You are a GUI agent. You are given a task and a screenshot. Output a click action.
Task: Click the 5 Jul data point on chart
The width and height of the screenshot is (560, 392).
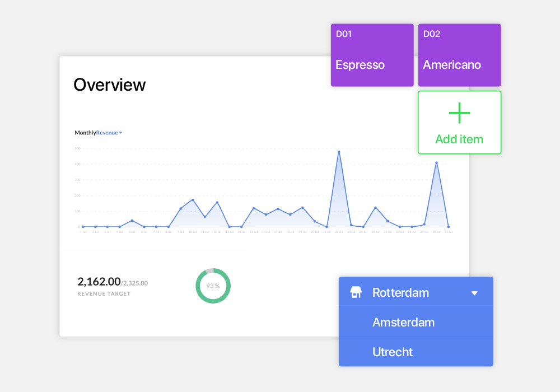[132, 221]
